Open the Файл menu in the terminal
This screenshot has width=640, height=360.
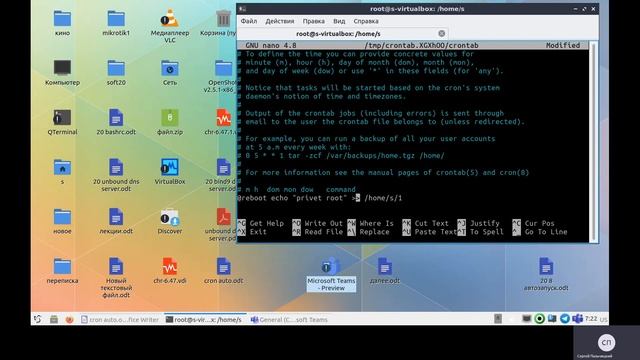tap(249, 21)
